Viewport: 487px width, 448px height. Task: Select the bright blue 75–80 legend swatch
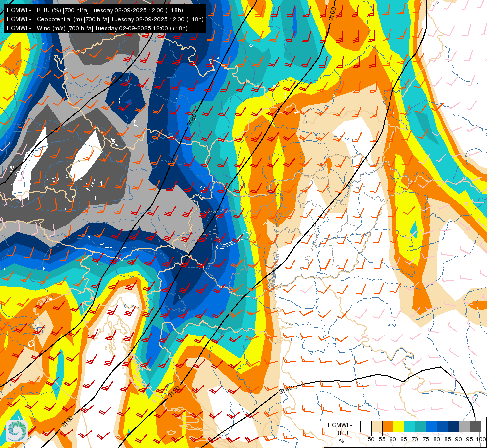[x=431, y=426]
